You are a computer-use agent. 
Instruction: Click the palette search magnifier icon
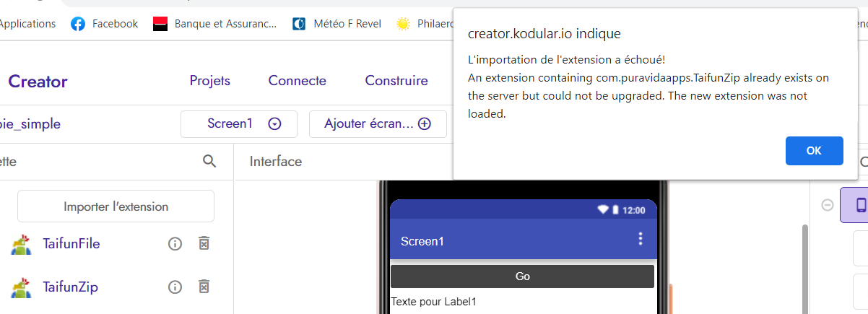(x=209, y=161)
